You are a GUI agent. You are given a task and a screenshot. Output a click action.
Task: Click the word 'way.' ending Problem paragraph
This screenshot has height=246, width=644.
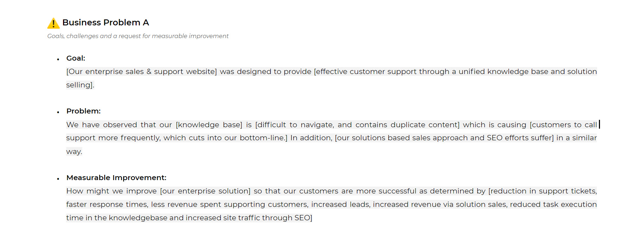[74, 152]
